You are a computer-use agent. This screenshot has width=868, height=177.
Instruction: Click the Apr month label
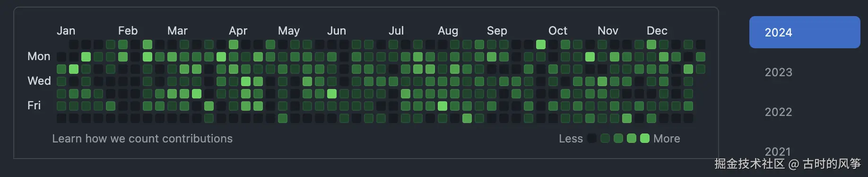(x=238, y=31)
